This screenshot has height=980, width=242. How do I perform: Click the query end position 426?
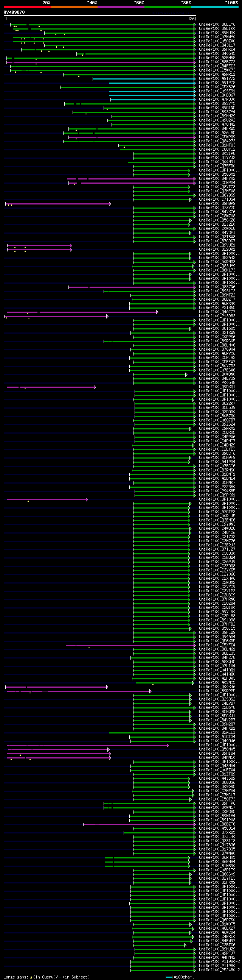tap(191, 19)
